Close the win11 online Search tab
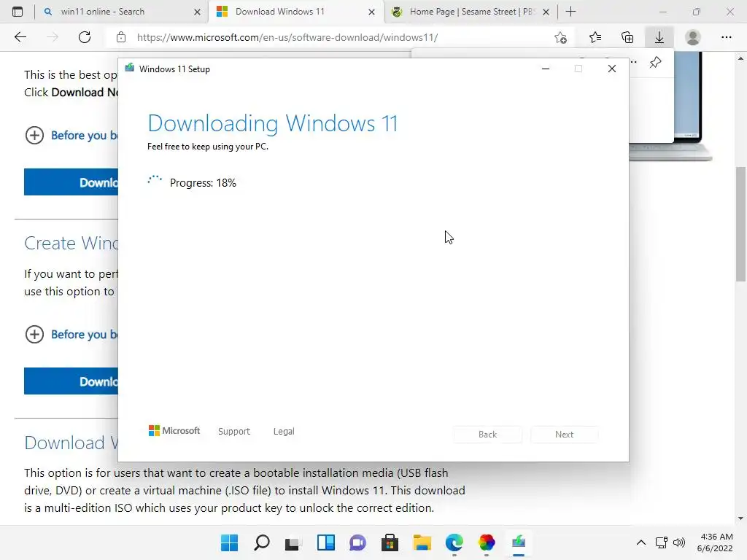The height and width of the screenshot is (560, 747). click(197, 12)
